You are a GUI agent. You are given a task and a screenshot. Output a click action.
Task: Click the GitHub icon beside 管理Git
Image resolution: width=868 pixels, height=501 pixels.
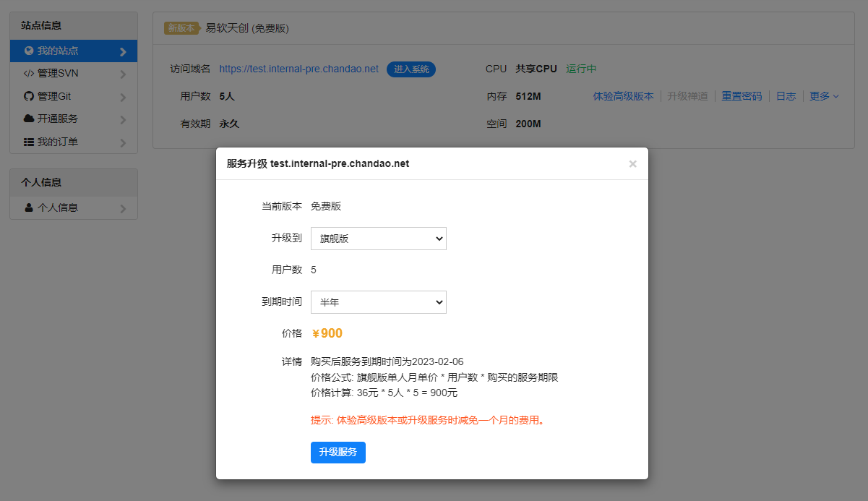pyautogui.click(x=29, y=96)
